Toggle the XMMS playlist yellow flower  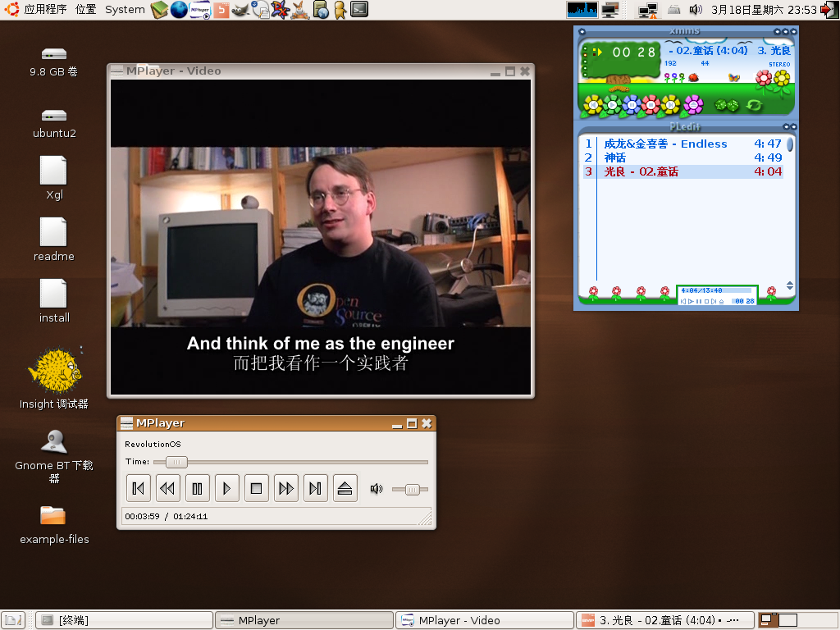pos(782,79)
